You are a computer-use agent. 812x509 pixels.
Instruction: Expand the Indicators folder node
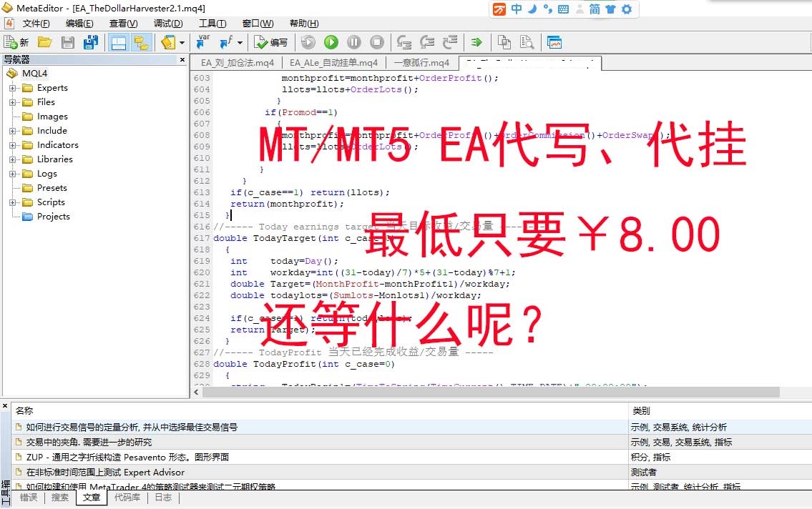tap(12, 145)
